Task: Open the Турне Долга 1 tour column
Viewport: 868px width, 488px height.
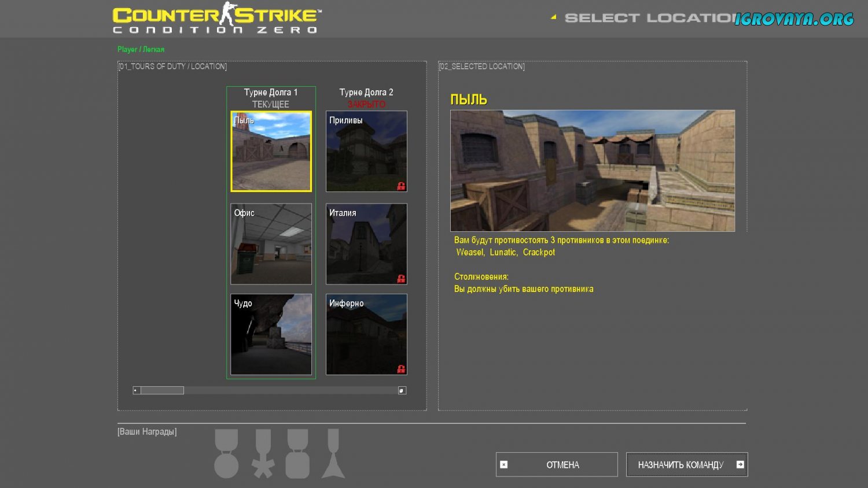Action: point(271,93)
